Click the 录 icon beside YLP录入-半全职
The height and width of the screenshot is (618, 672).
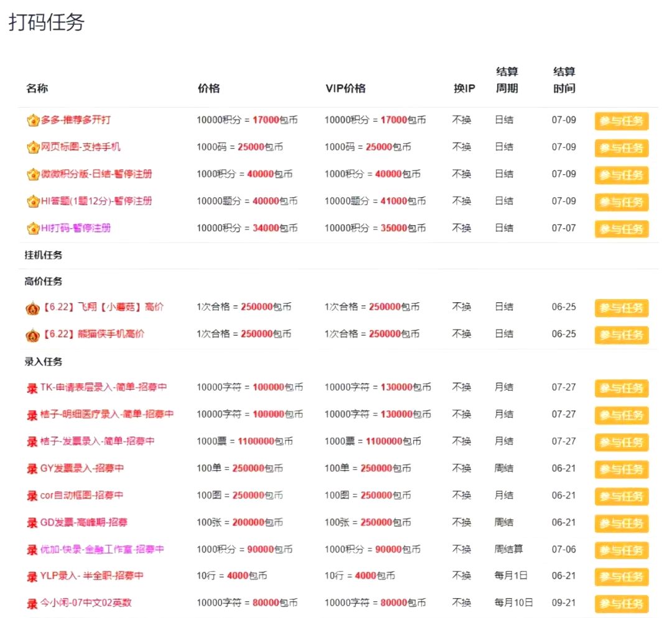(32, 576)
